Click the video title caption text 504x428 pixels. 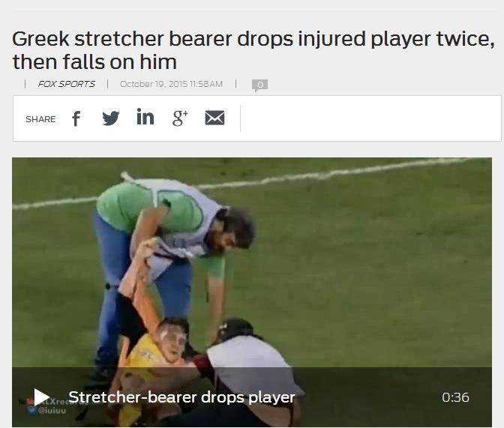181,397
